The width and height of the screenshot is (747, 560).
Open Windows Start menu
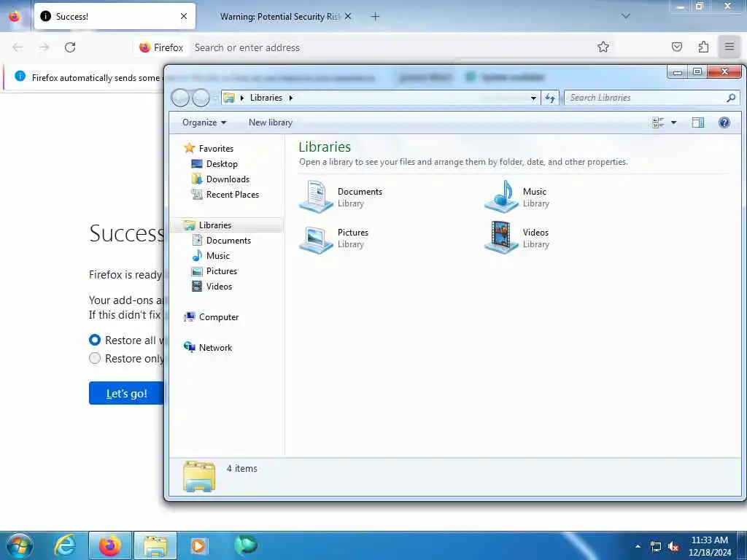(x=20, y=545)
